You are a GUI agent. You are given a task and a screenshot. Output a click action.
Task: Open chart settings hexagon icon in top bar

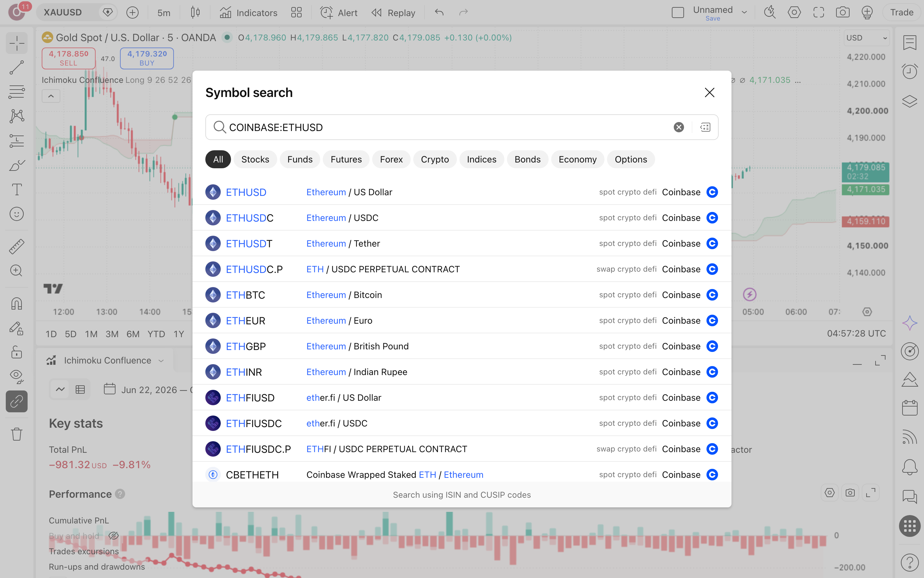tap(794, 13)
